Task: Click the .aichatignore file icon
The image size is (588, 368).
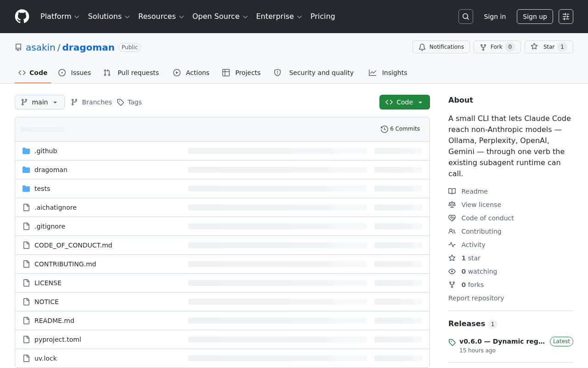Action: [26, 207]
